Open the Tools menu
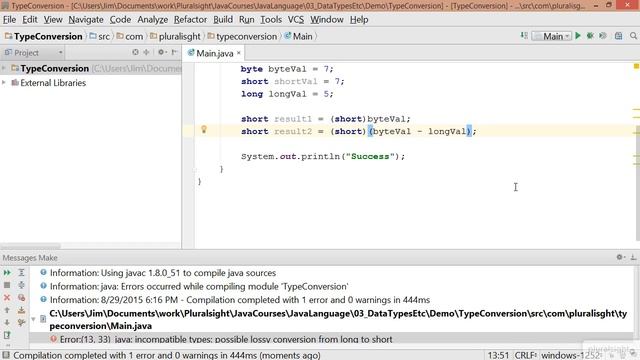This screenshot has width=640, height=360. tap(271, 20)
